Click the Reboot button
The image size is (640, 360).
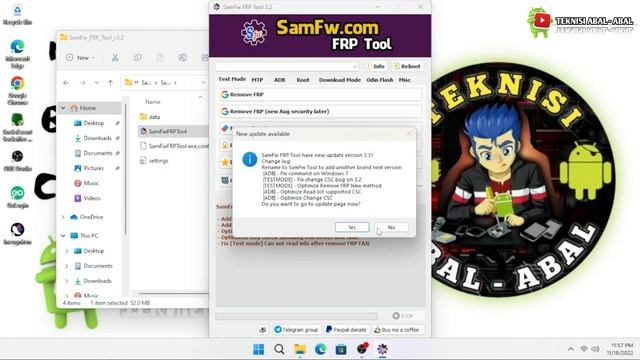tap(407, 66)
